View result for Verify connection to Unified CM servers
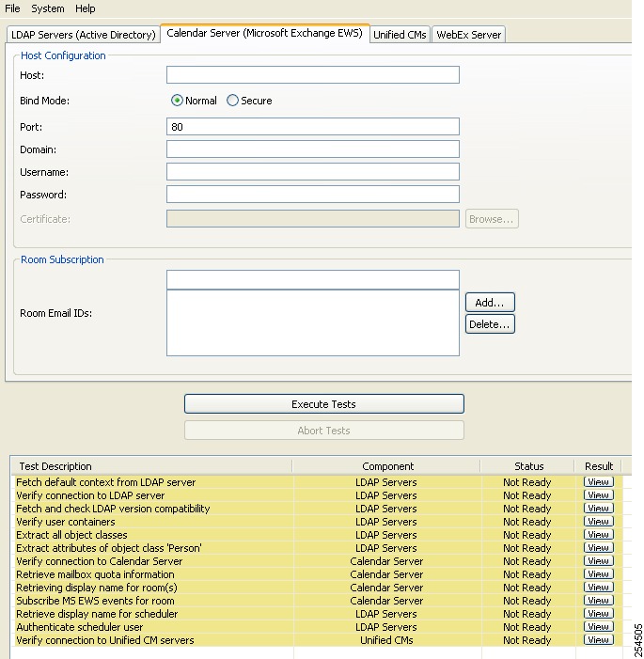This screenshot has height=659, width=644. click(x=598, y=639)
